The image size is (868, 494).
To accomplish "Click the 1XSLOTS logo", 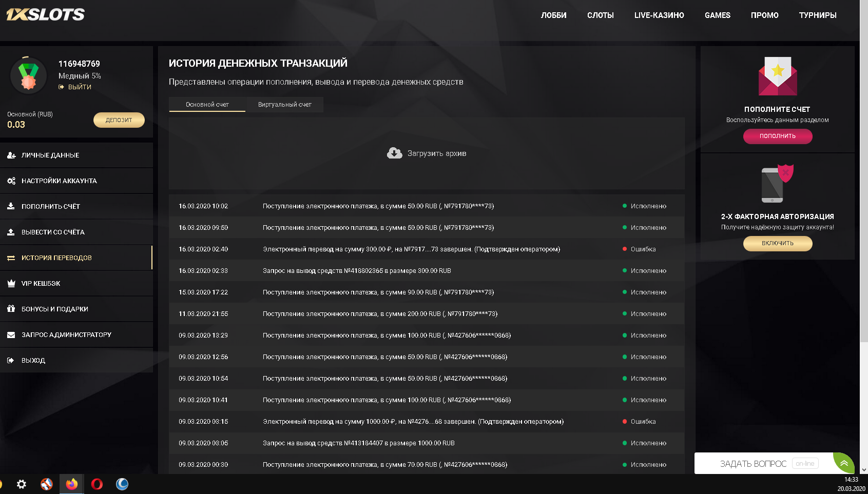I will 45,14.
